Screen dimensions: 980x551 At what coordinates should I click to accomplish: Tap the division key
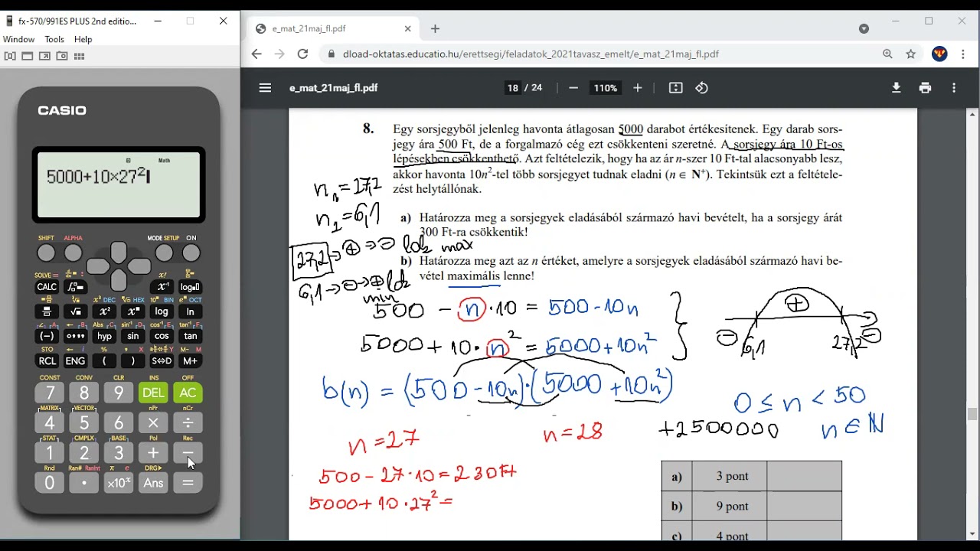point(188,422)
